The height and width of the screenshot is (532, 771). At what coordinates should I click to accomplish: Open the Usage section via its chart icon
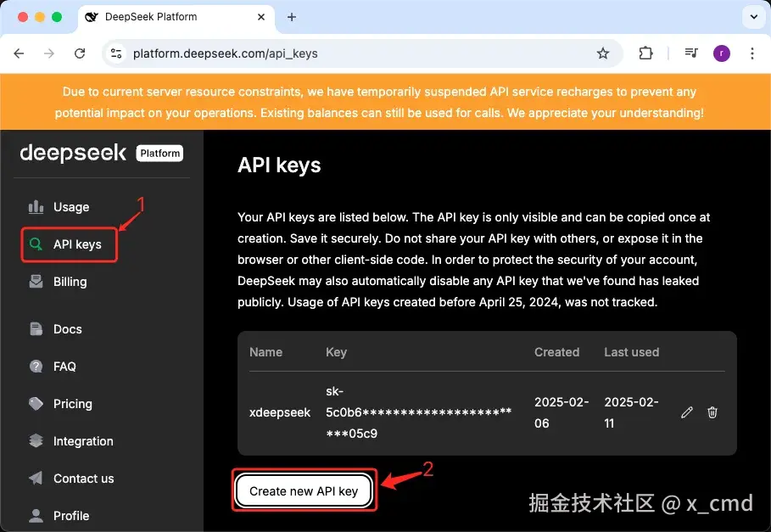37,206
